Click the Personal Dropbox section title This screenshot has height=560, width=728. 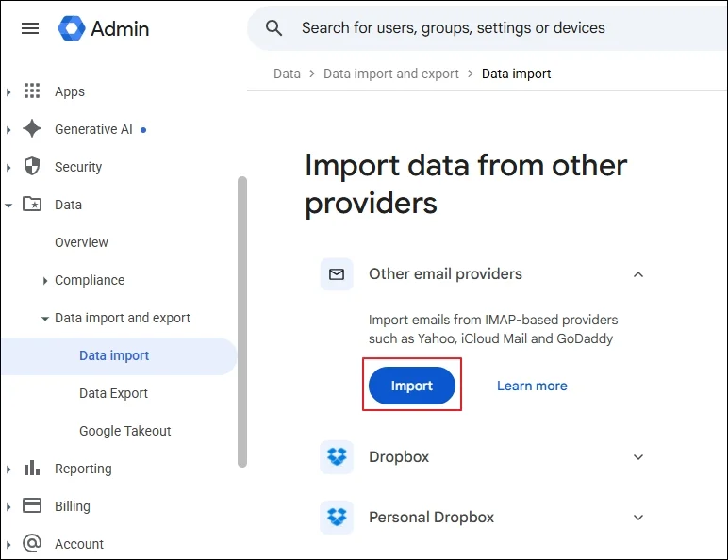tap(431, 517)
